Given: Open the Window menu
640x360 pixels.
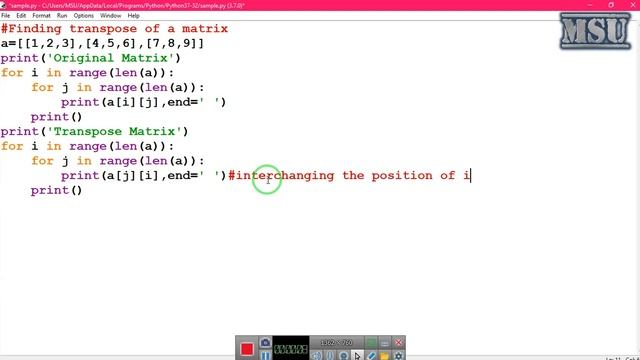Looking at the screenshot, I should click(111, 16).
